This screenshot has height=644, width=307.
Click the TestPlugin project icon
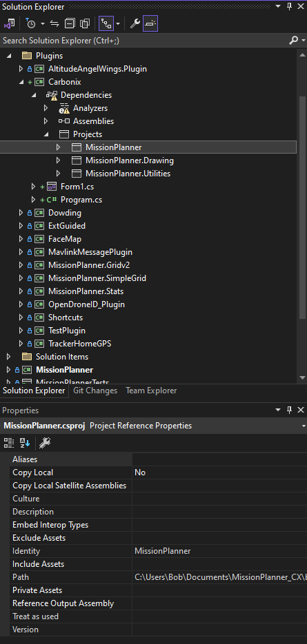click(39, 330)
